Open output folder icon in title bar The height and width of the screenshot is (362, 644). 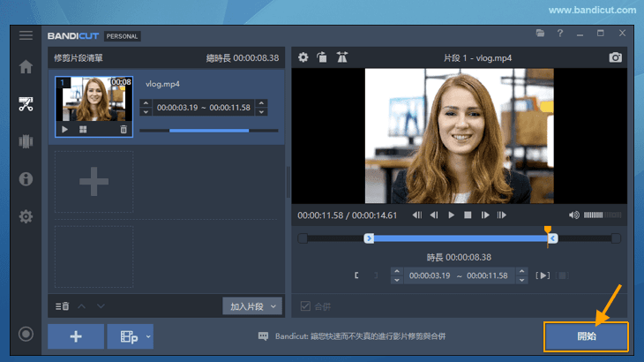(540, 34)
